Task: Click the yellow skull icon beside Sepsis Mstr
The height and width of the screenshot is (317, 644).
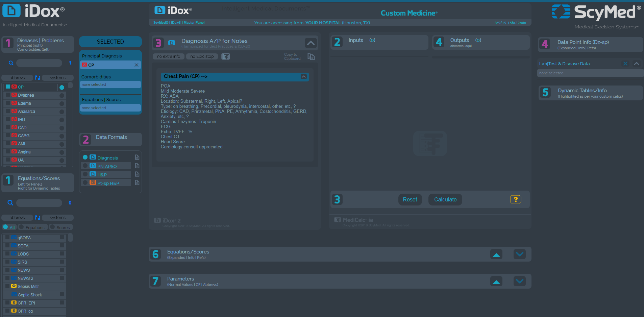Action: pos(14,286)
